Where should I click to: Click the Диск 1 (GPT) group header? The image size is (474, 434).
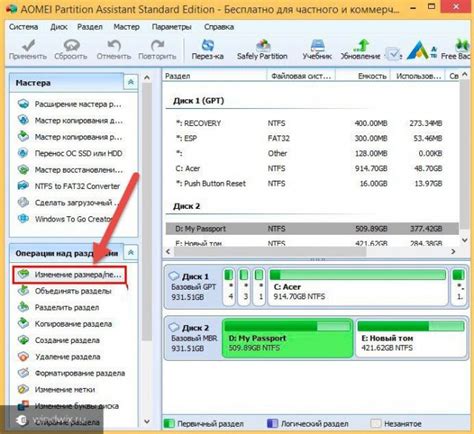pyautogui.click(x=199, y=101)
